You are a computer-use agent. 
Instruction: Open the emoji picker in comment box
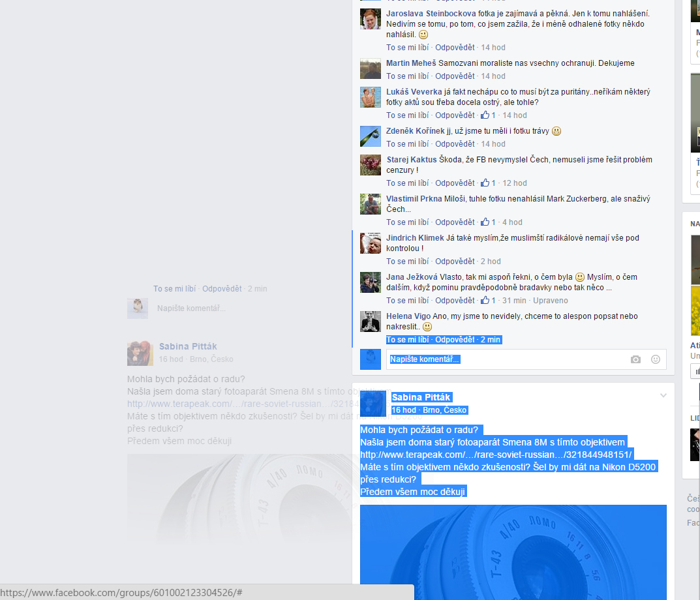coord(656,359)
